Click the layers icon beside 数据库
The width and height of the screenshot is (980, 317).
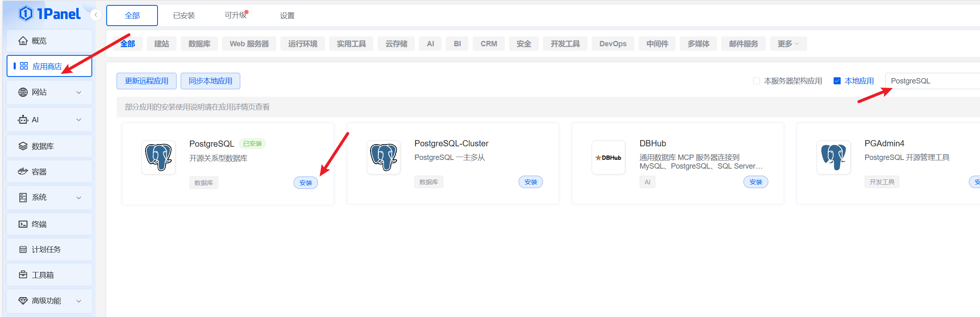tap(23, 146)
